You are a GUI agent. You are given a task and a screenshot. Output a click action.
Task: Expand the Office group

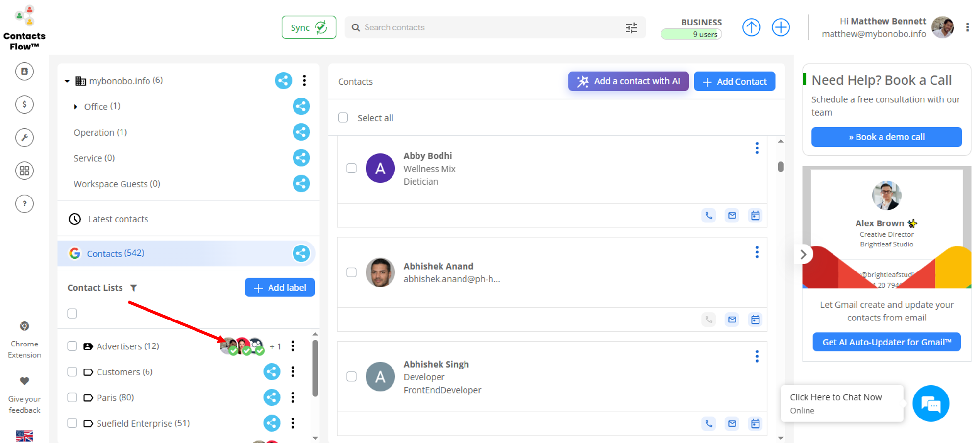click(75, 107)
